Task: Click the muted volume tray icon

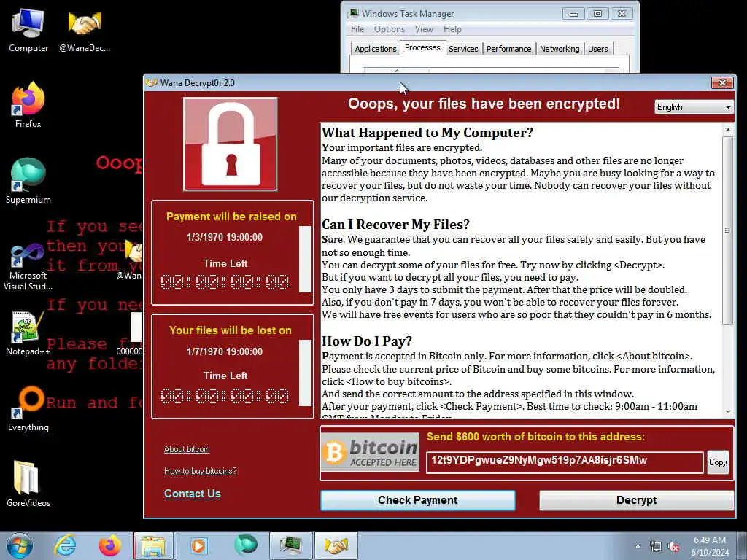Action: tap(673, 547)
